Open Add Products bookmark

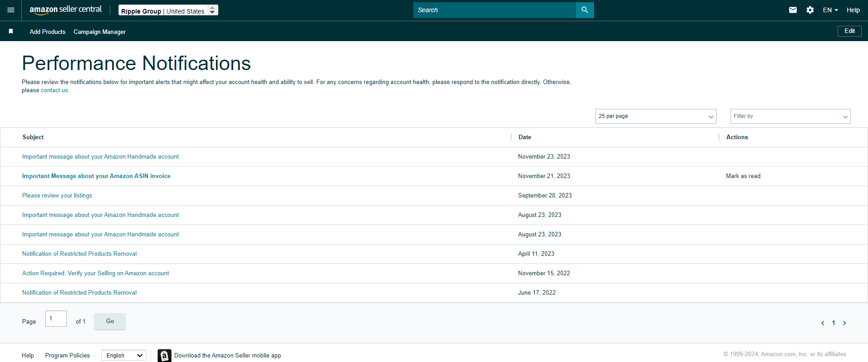pyautogui.click(x=47, y=32)
